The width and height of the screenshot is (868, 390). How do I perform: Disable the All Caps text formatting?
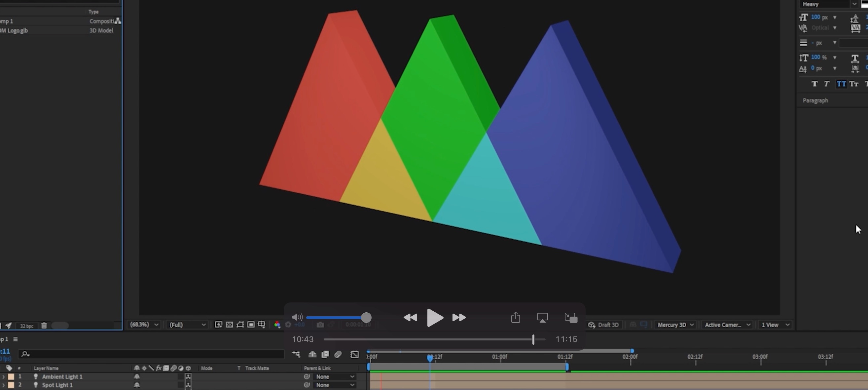coord(841,84)
